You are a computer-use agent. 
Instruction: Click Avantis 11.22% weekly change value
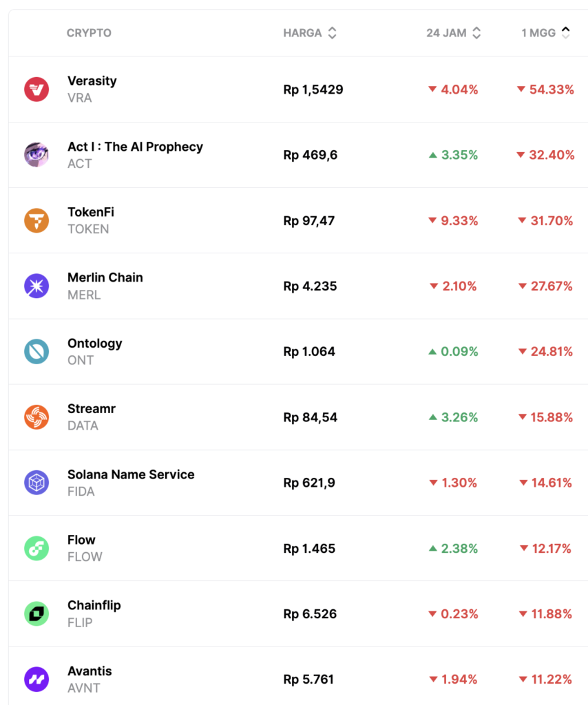tap(545, 680)
